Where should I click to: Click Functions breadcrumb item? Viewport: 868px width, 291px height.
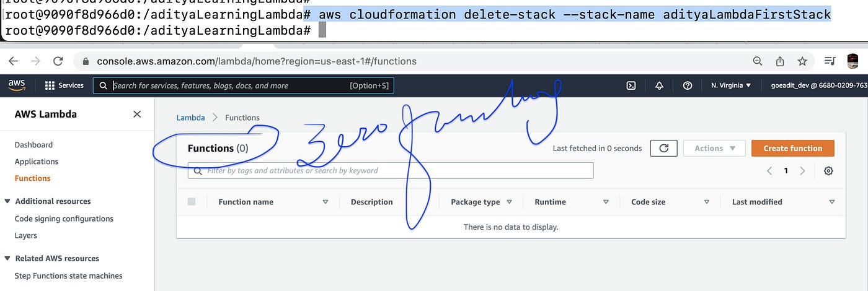[242, 118]
